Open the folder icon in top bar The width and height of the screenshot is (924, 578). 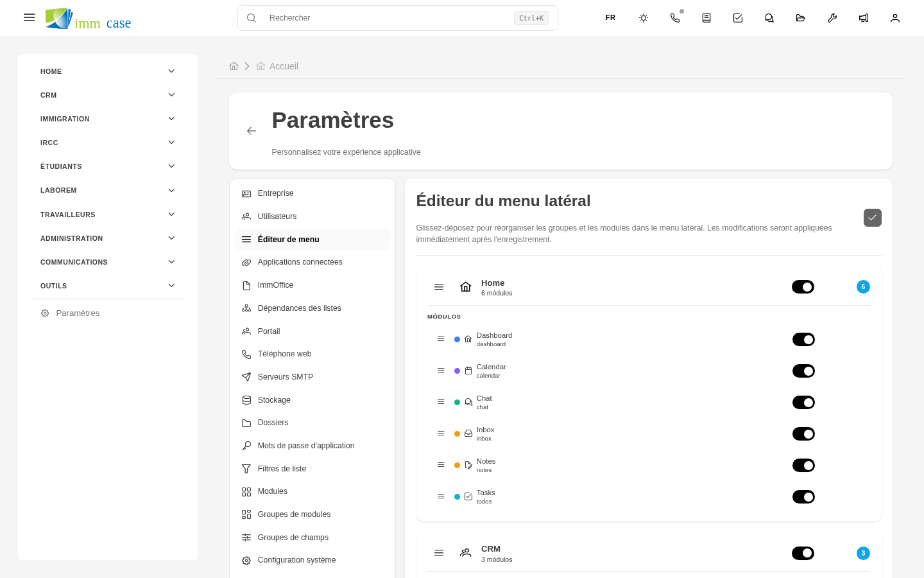801,18
